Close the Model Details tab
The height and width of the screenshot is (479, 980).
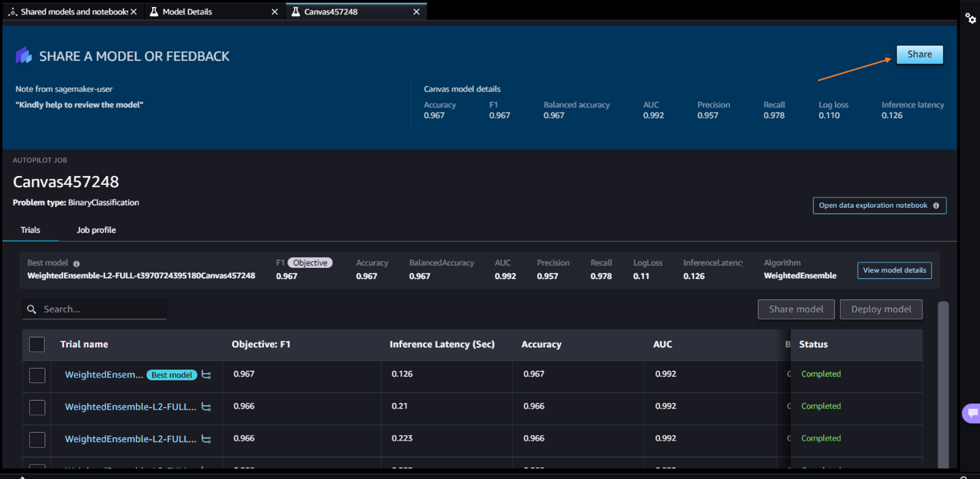click(275, 12)
